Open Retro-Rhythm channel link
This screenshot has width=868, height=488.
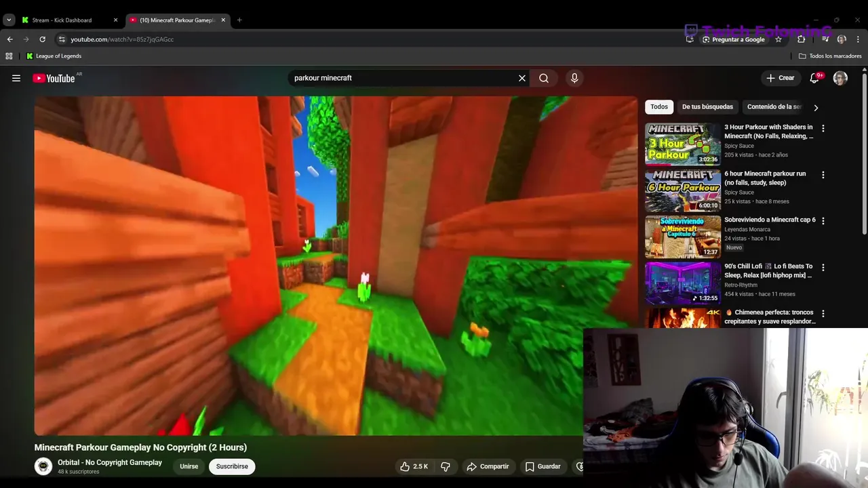click(x=741, y=285)
